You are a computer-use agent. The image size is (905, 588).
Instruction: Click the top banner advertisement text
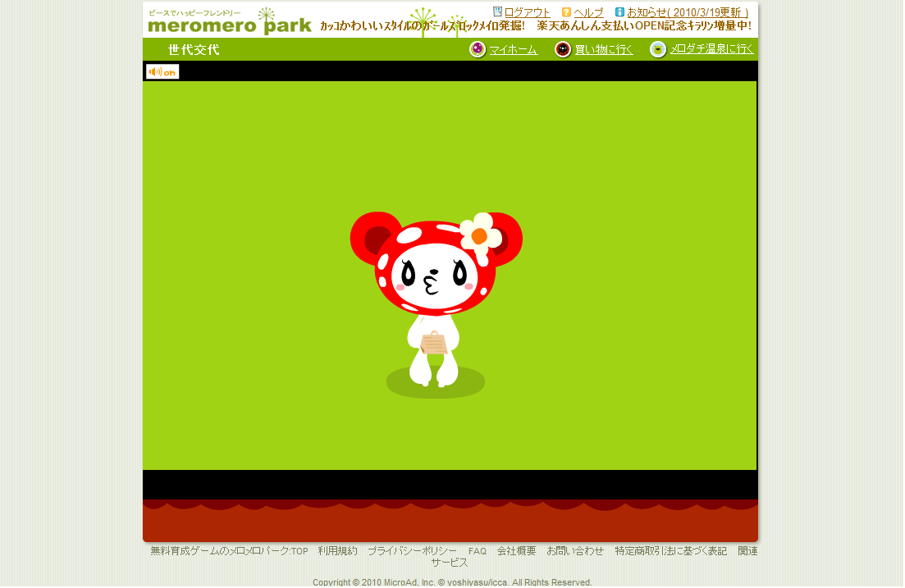tap(536, 26)
